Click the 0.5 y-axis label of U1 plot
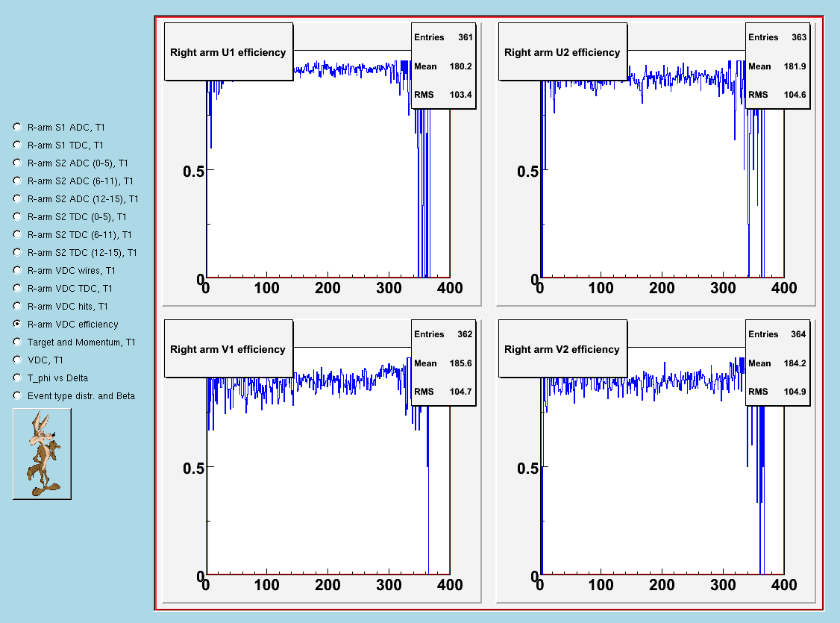The width and height of the screenshot is (840, 623). tap(193, 172)
